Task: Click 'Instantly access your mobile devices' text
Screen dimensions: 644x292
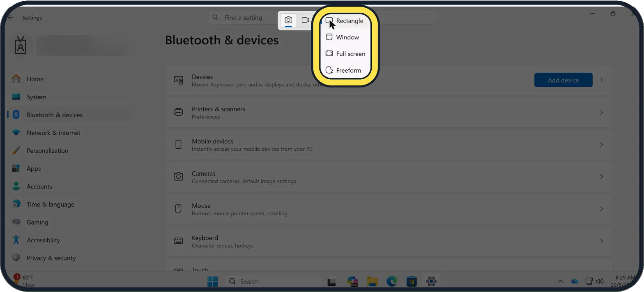Action: tap(252, 149)
